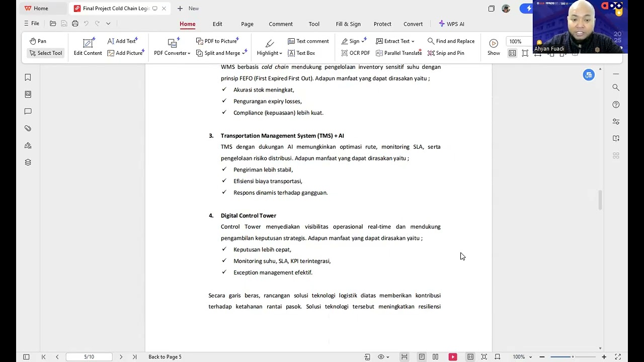The height and width of the screenshot is (362, 644).
Task: Open the attachments paperclip panel
Action: (x=28, y=128)
